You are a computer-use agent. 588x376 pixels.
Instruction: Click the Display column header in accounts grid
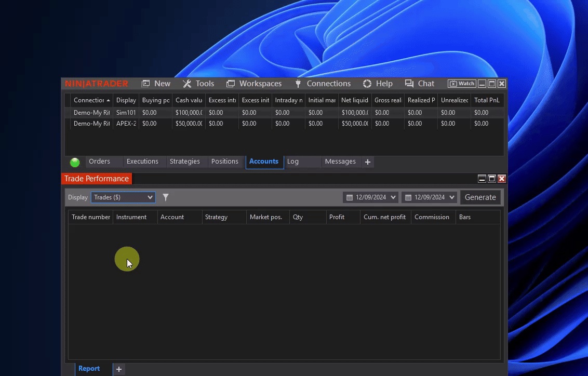click(x=126, y=100)
